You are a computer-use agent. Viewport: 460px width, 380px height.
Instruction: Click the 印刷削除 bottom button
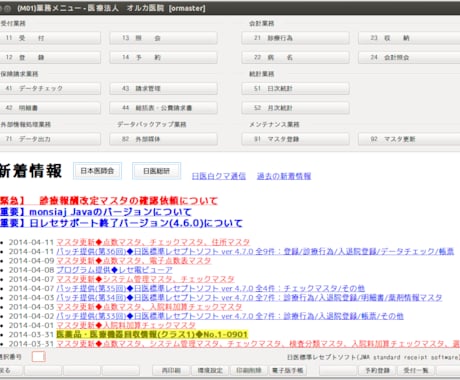click(249, 370)
